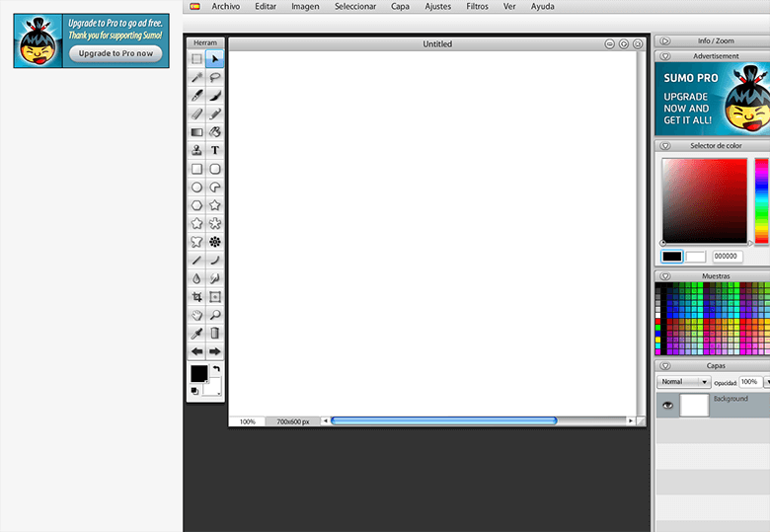Select the Smudge finger tool

(214, 278)
